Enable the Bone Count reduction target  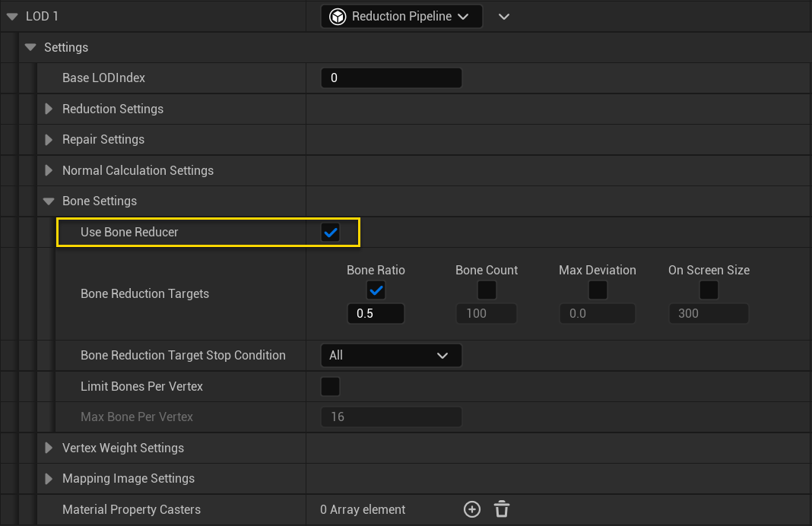point(486,290)
